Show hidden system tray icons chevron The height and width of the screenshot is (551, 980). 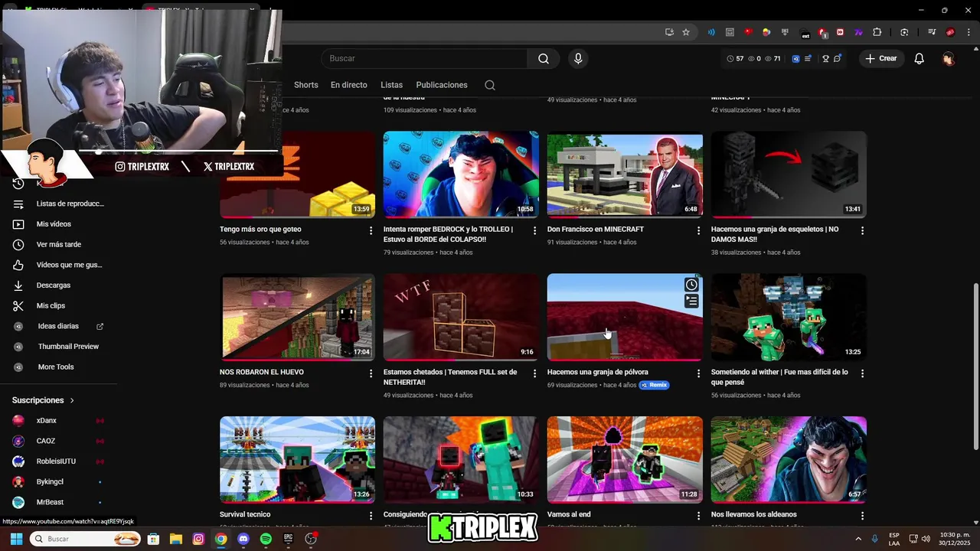click(x=858, y=539)
